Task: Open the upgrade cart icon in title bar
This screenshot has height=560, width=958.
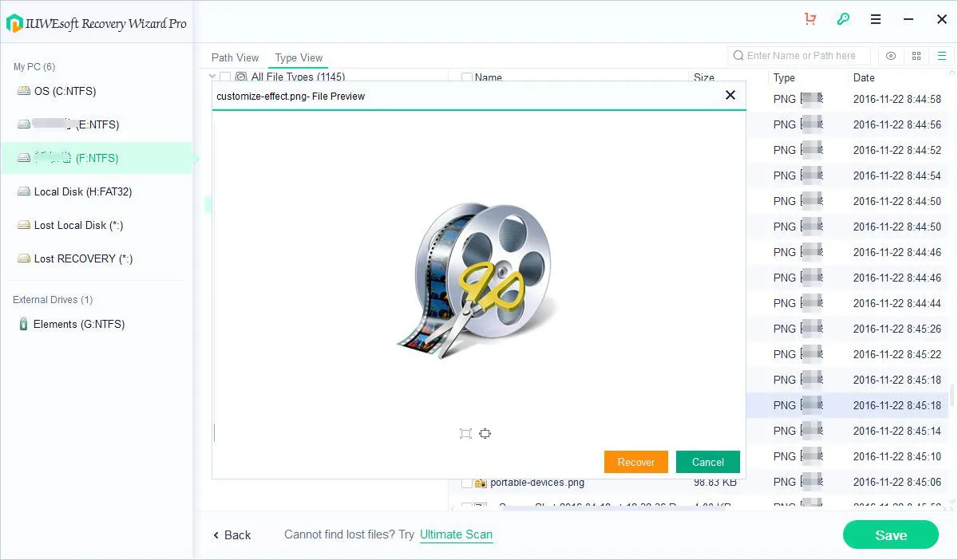Action: pos(810,18)
